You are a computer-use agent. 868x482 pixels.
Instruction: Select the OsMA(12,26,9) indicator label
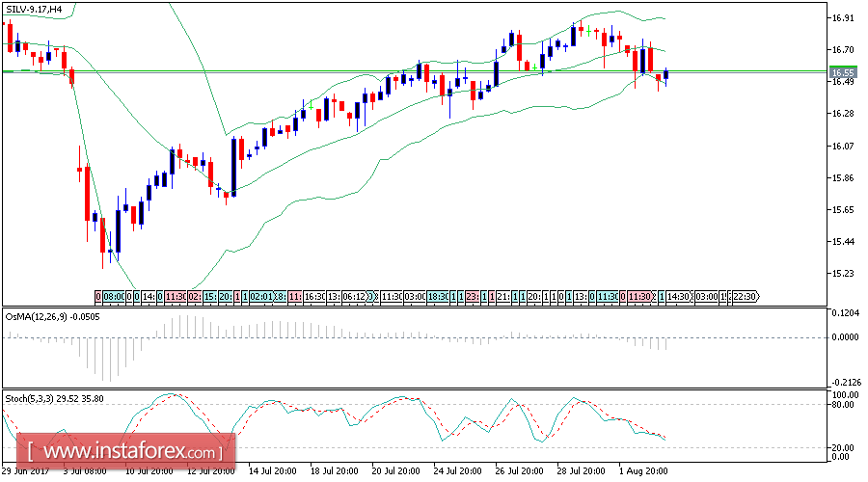[x=53, y=317]
